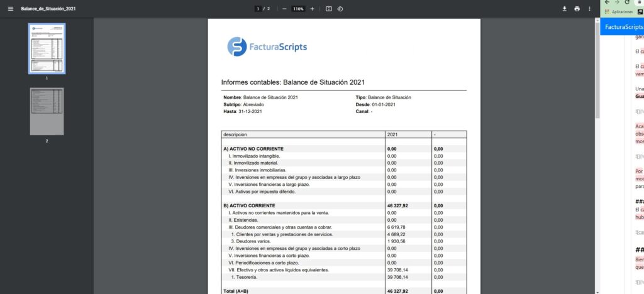Image resolution: width=644 pixels, height=294 pixels.
Task: Click the browser back arrow
Action: [x=607, y=3]
